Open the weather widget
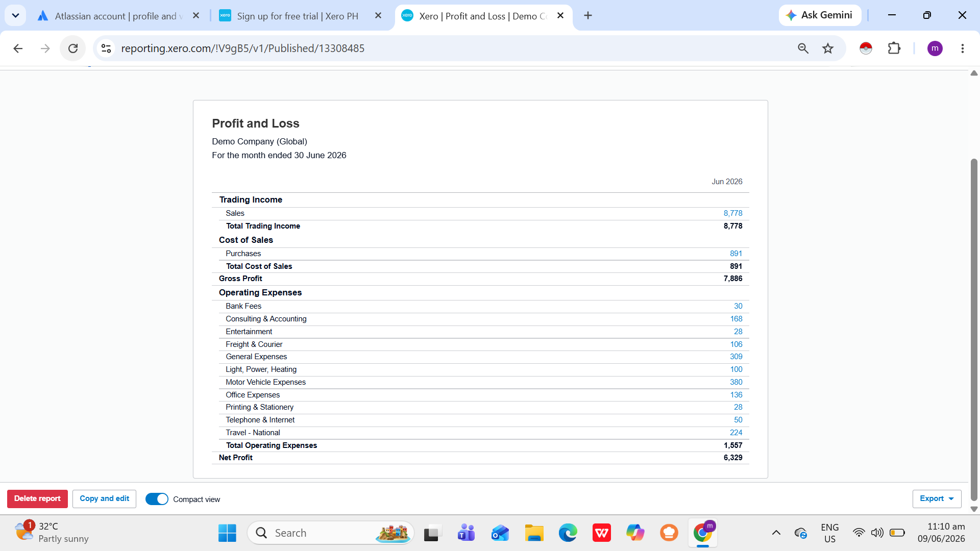Viewport: 980px width, 551px height. (51, 533)
